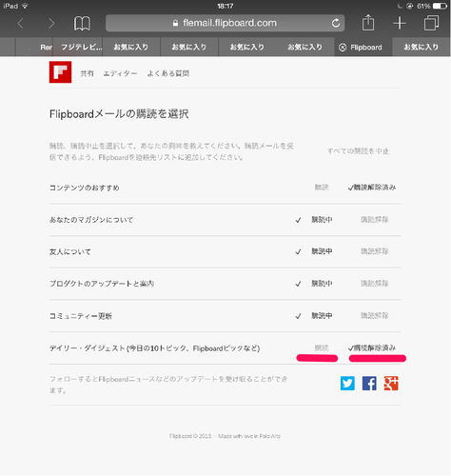Select 購読解除済み for コンテンツのおすすめ
451x476 pixels.
point(372,188)
